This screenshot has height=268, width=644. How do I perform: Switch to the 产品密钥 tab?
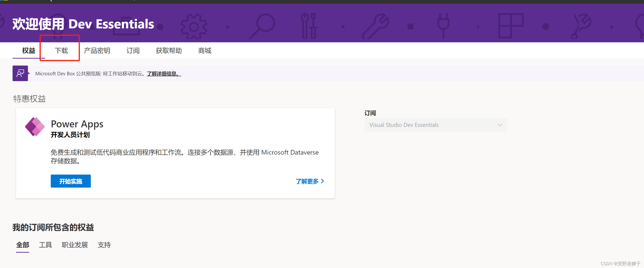click(97, 51)
